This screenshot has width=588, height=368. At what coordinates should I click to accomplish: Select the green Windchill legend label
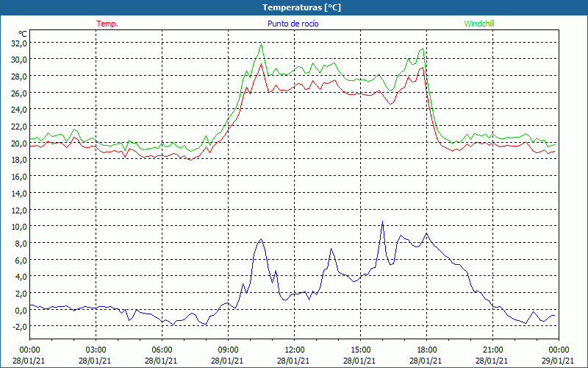479,24
